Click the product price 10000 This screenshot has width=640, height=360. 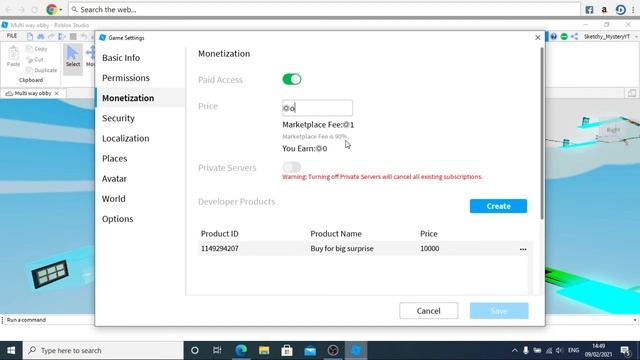click(x=429, y=249)
